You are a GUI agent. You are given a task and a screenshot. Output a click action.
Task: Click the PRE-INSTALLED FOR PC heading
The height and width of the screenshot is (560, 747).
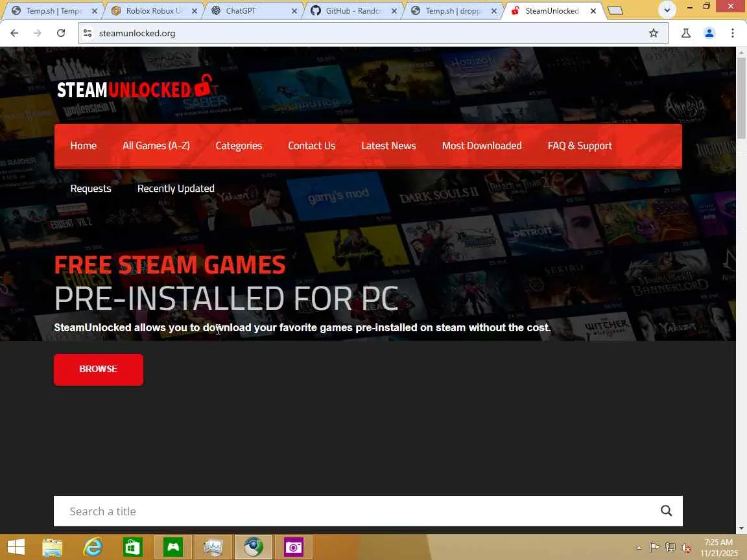click(x=226, y=299)
